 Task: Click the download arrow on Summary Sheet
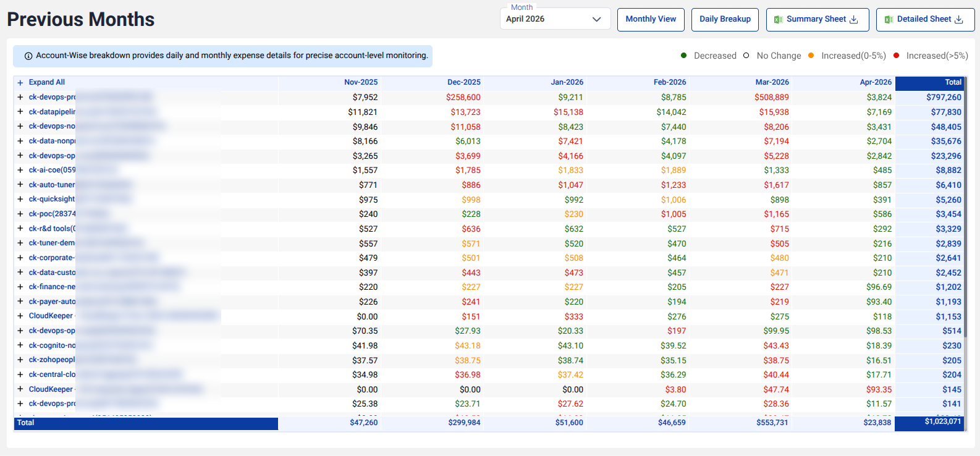[854, 20]
